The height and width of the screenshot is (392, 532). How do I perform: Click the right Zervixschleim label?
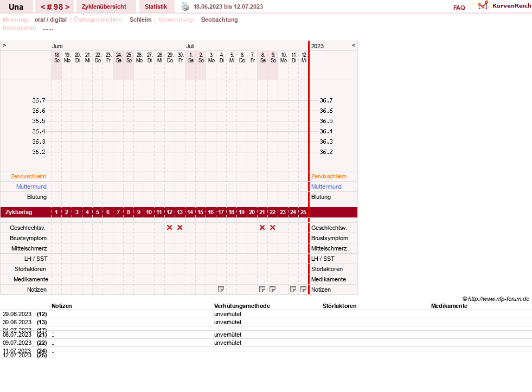(x=329, y=176)
